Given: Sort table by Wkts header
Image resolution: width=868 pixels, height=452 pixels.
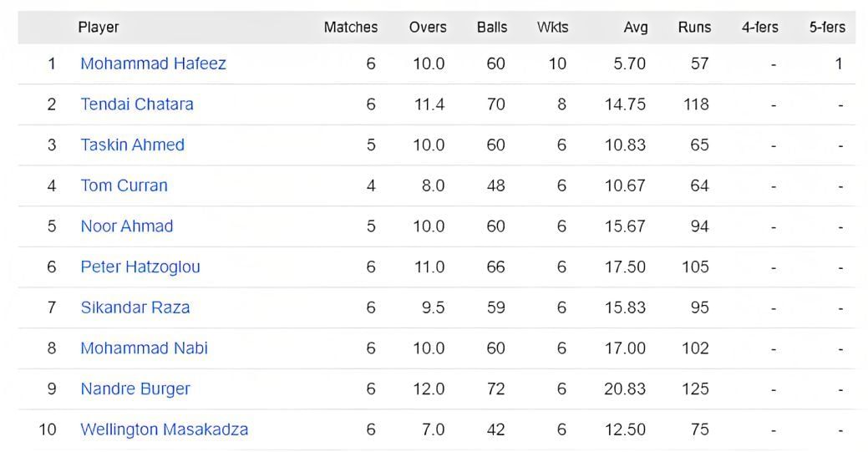Looking at the screenshot, I should pyautogui.click(x=552, y=28).
